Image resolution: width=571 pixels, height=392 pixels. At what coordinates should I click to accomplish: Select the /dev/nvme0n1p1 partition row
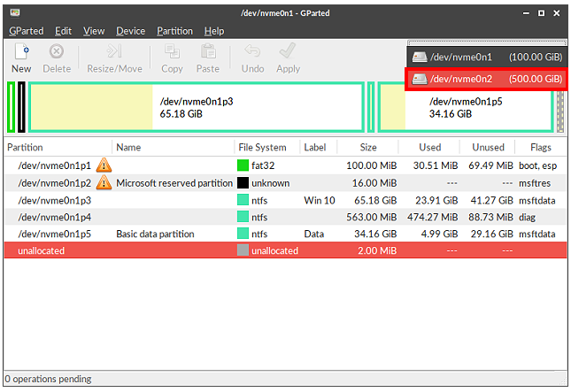coord(285,165)
